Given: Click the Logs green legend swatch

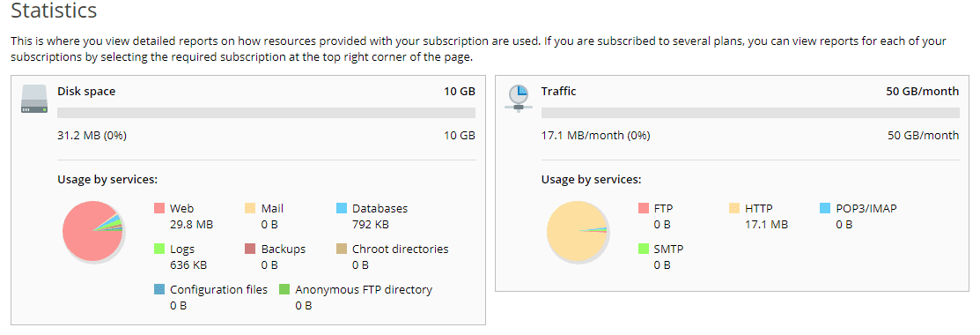Looking at the screenshot, I should (x=159, y=249).
